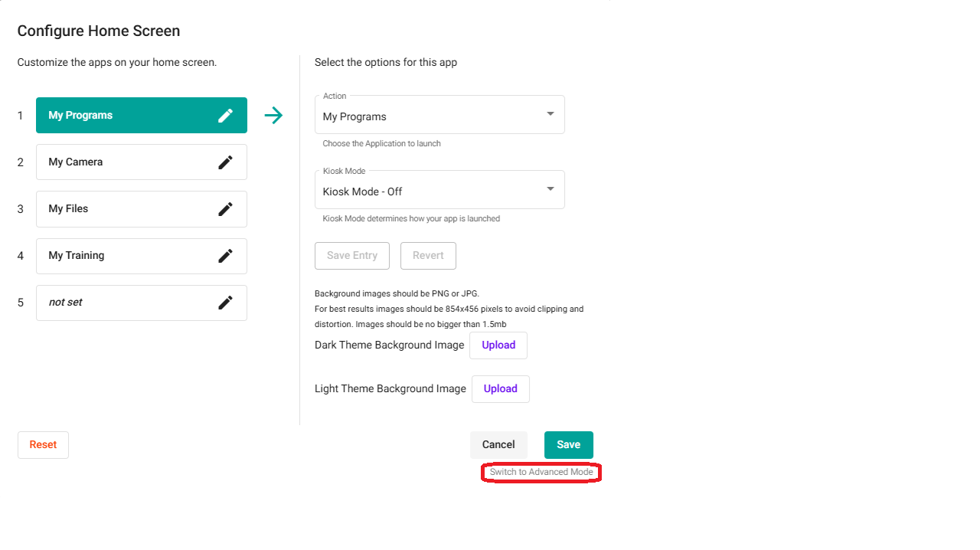
Task: Open the Action dropdown arrow
Action: pyautogui.click(x=550, y=114)
